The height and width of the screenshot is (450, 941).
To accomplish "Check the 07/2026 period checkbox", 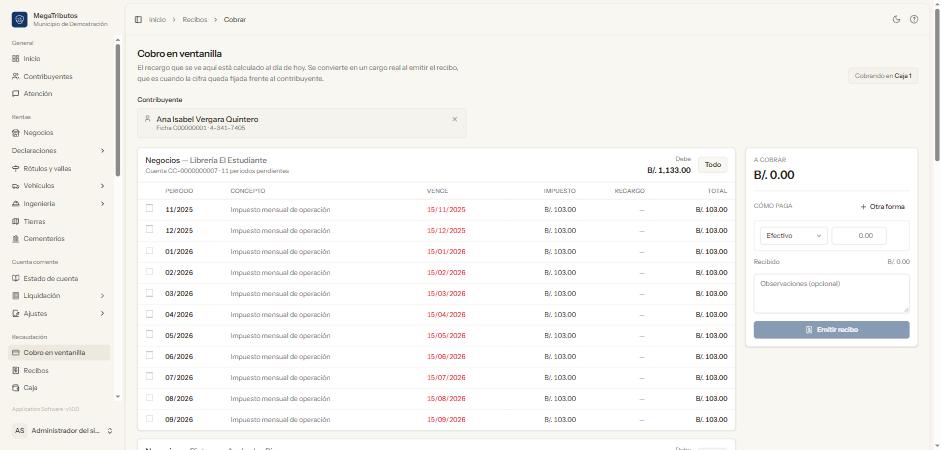I will click(x=149, y=376).
